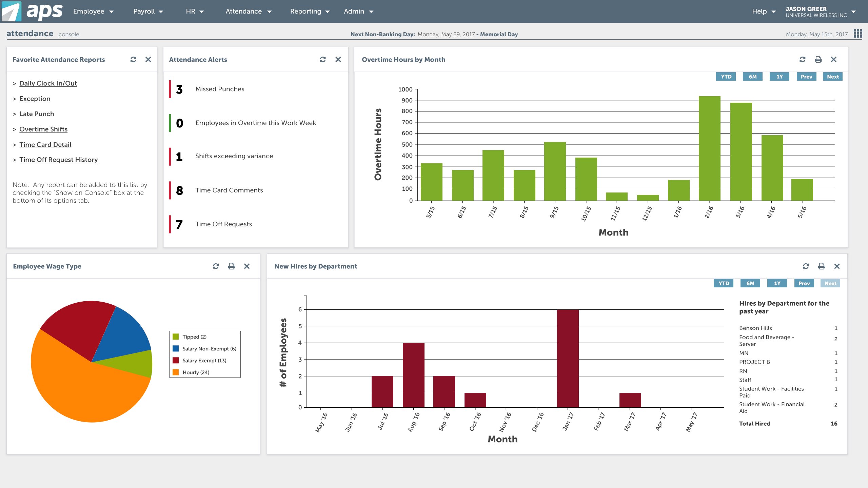The width and height of the screenshot is (868, 488).
Task: Expand the Payroll dropdown menu
Action: click(x=148, y=12)
